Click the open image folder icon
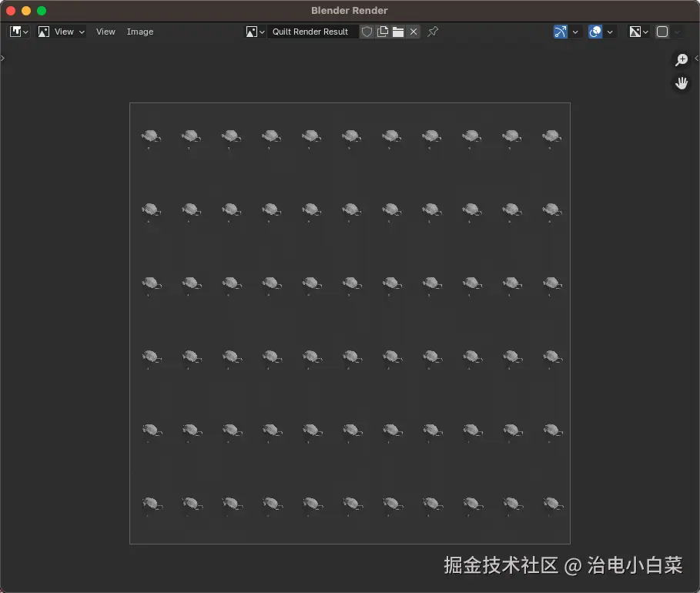 click(x=398, y=32)
